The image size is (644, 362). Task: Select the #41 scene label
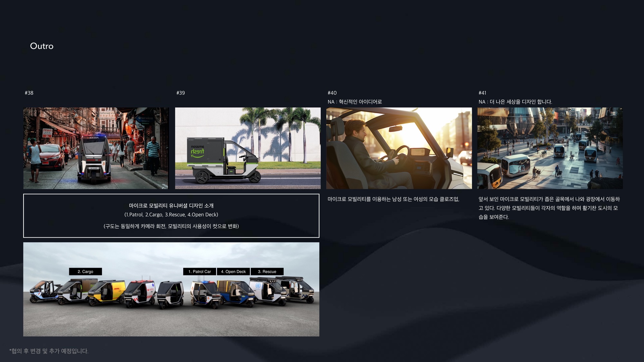[482, 93]
